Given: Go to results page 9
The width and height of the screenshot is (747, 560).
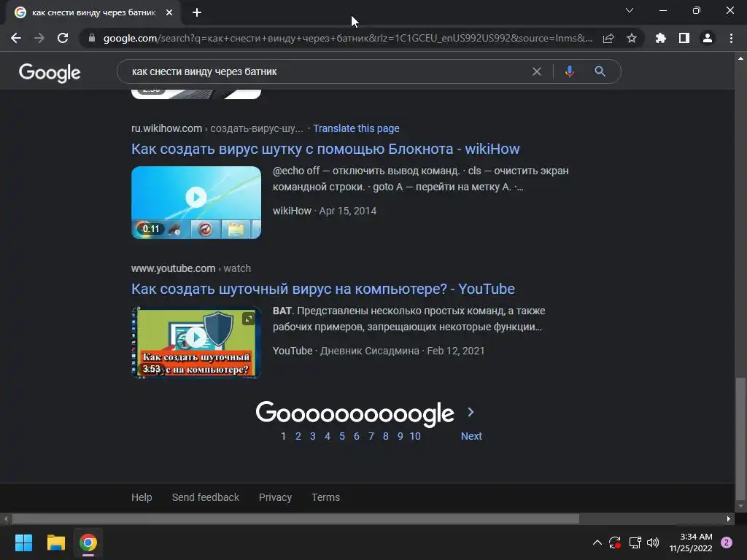Looking at the screenshot, I should (x=400, y=436).
